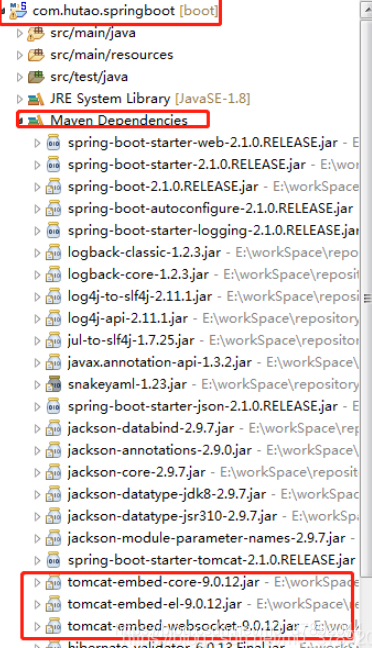This screenshot has width=372, height=648.
Task: Expand the JRE System Library node
Action: coord(19,99)
